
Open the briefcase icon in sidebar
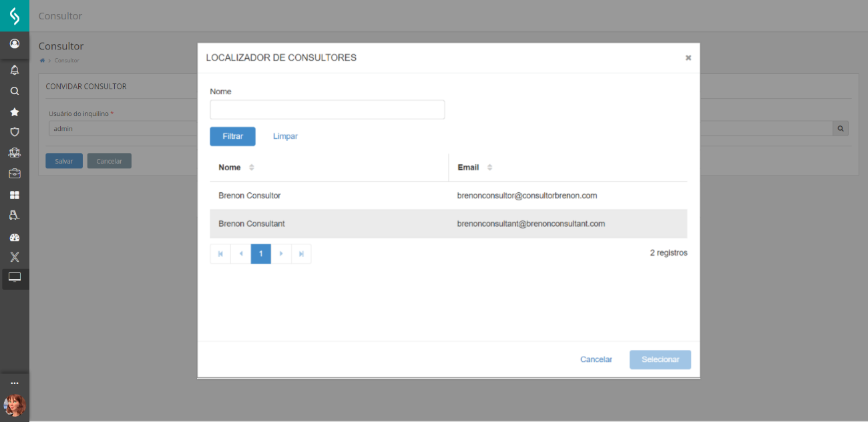click(15, 174)
